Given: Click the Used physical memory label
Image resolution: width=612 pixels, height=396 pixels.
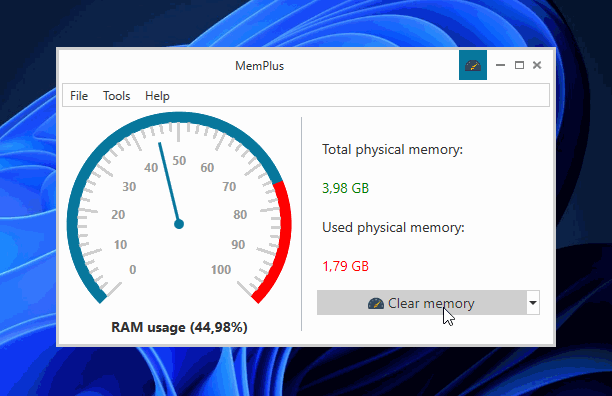Looking at the screenshot, I should [393, 228].
